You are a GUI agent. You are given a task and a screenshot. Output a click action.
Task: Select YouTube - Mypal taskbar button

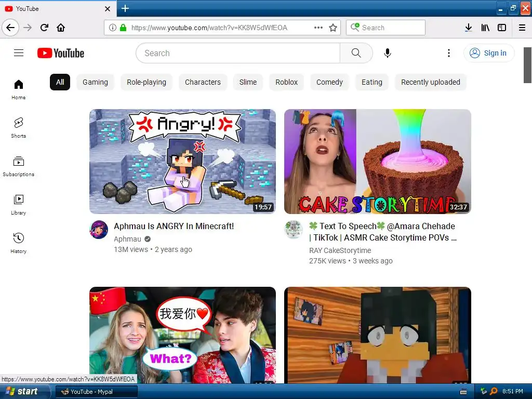coord(96,392)
